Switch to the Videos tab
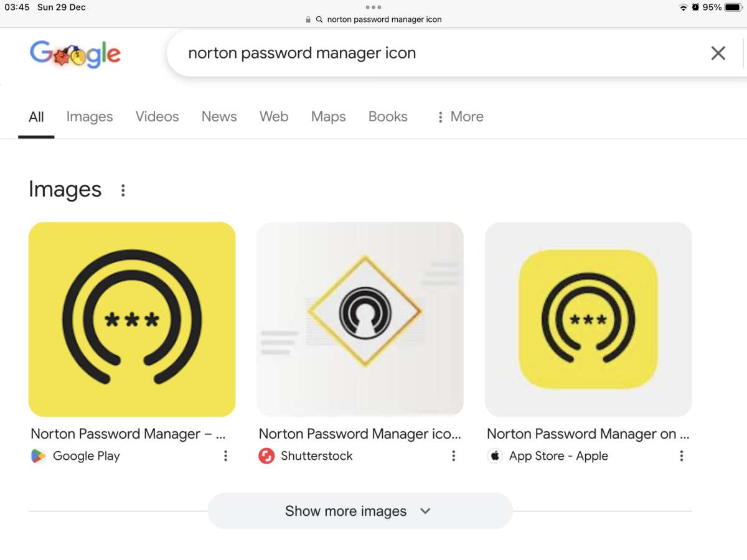Screen dimensions: 747x560 [157, 116]
